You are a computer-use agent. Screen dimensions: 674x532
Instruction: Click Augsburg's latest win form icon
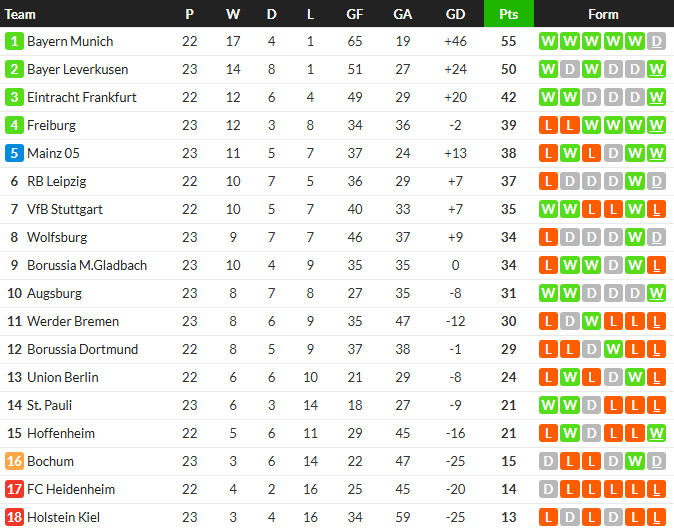[x=656, y=294]
